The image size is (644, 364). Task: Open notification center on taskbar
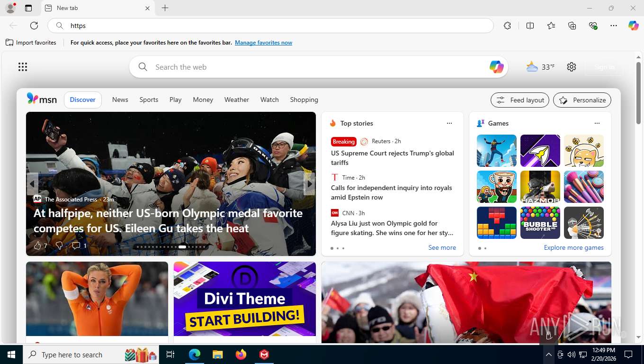(628, 355)
